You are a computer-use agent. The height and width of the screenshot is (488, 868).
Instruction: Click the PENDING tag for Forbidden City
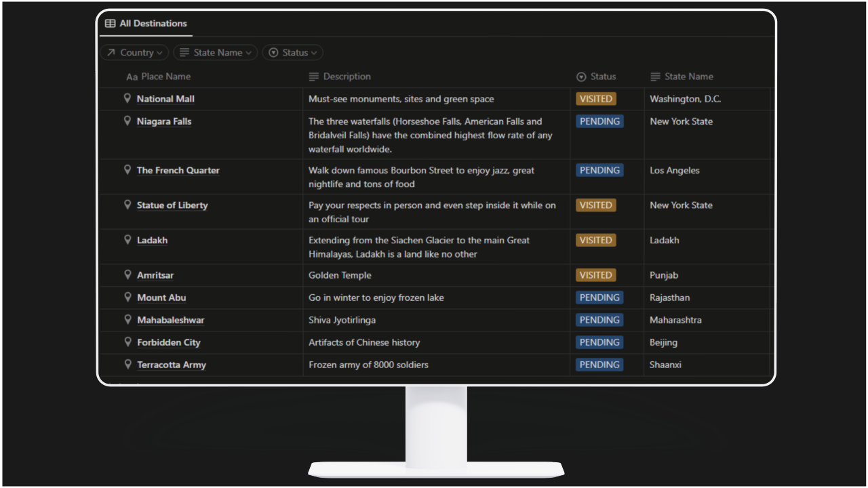pyautogui.click(x=599, y=342)
